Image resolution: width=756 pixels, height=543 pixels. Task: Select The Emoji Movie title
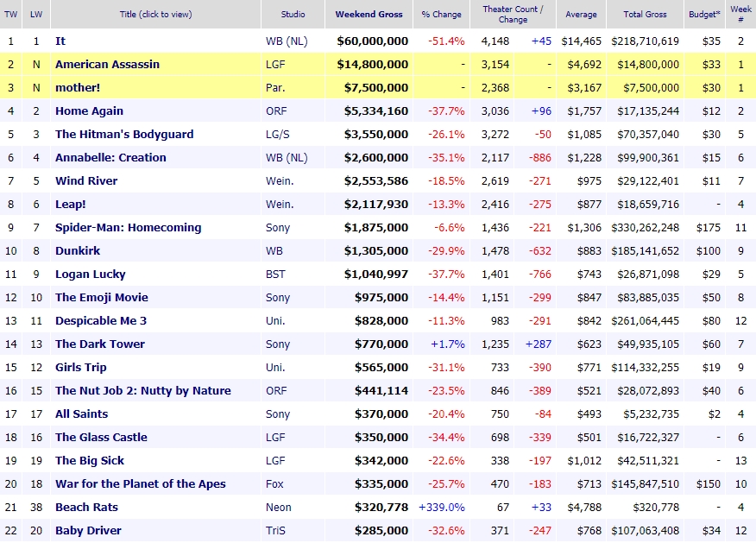(x=102, y=298)
